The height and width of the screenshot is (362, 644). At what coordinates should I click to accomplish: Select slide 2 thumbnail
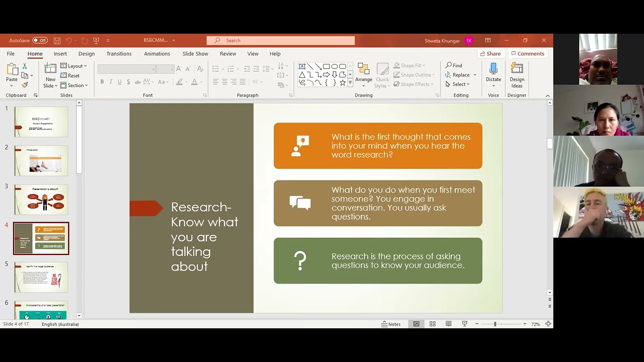[x=41, y=161]
